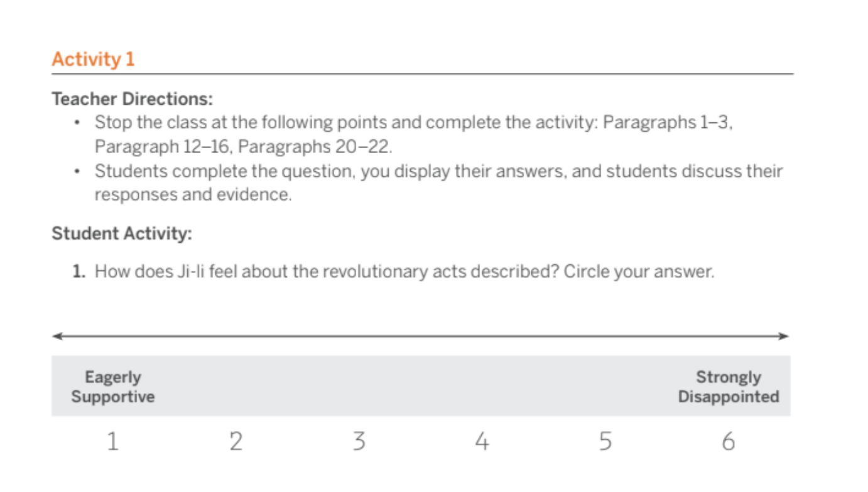Select rating number 4 on the scale
868x492 pixels.
(x=482, y=442)
